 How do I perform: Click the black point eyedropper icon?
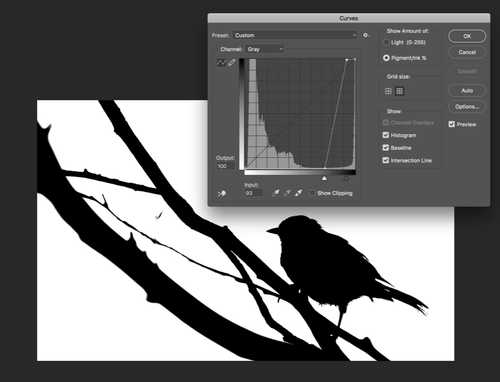(276, 193)
